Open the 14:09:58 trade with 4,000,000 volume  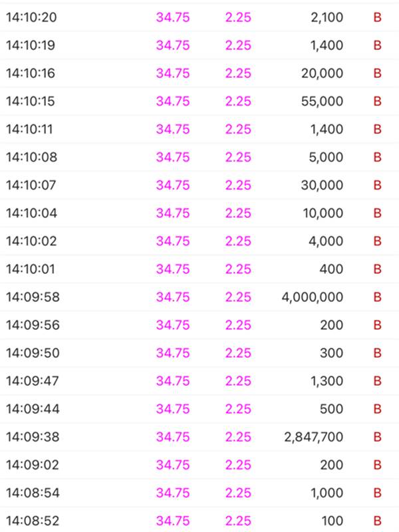coord(199,297)
